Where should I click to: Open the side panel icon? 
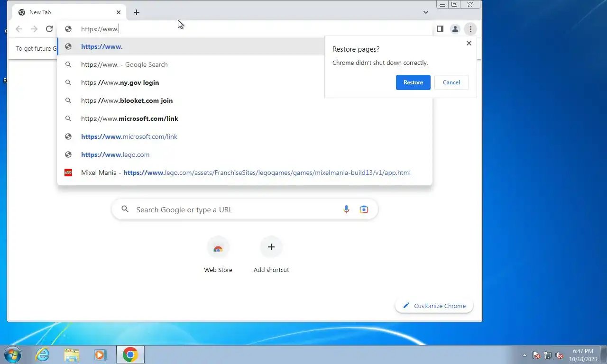tap(440, 29)
